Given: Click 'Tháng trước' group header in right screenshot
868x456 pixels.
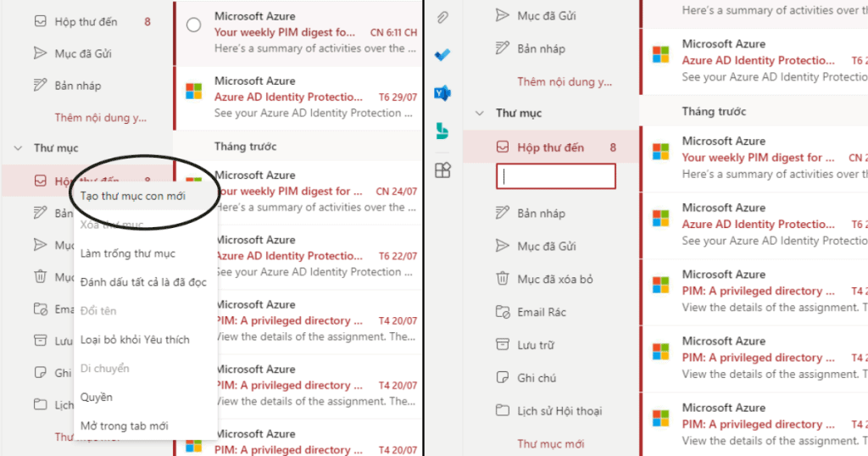Looking at the screenshot, I should pyautogui.click(x=714, y=111).
